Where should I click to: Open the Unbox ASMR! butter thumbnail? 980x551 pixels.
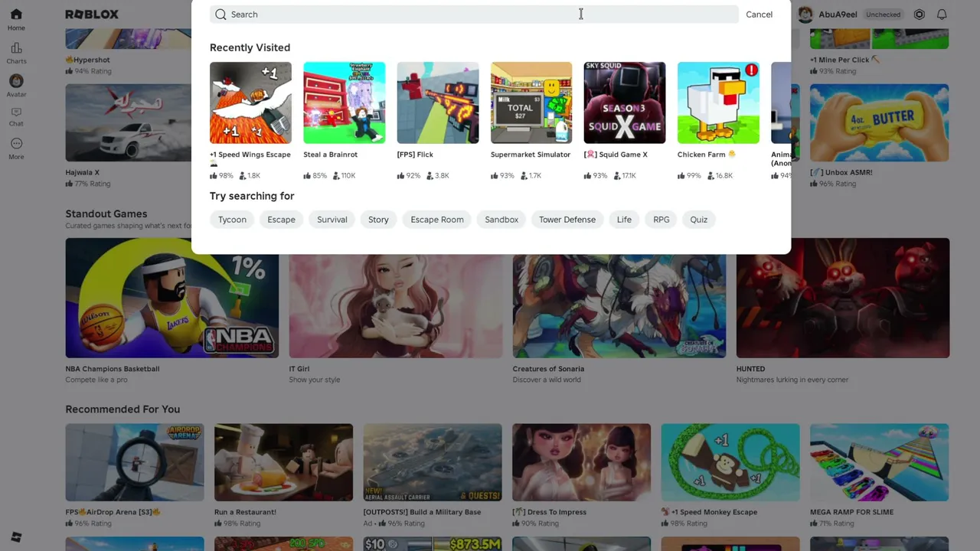[879, 122]
